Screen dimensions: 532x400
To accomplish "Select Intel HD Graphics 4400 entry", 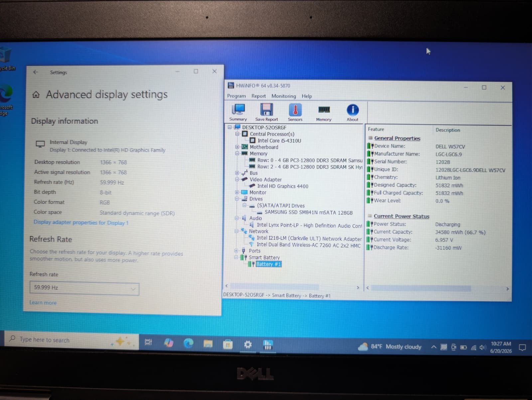I will (x=283, y=186).
